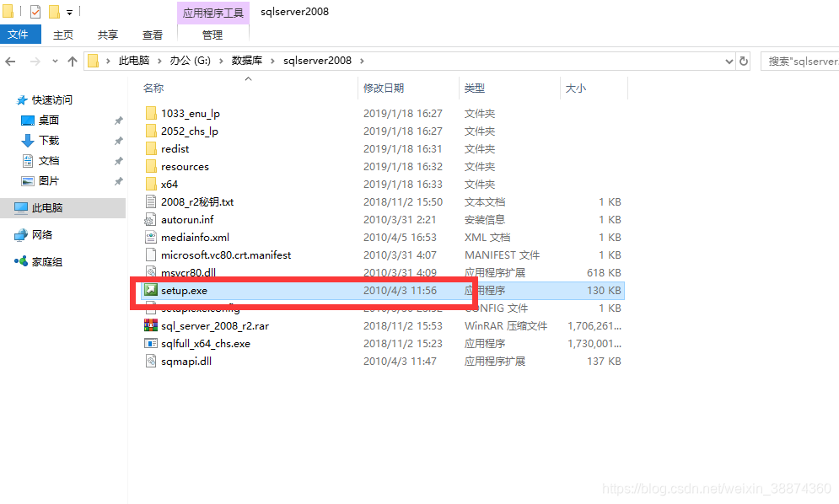839x504 pixels.
Task: Select the sqmapi.dll file icon
Action: pyautogui.click(x=151, y=362)
